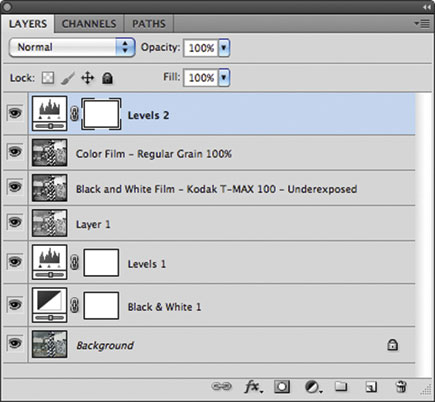Enable lock transparent pixels icon

coord(48,78)
